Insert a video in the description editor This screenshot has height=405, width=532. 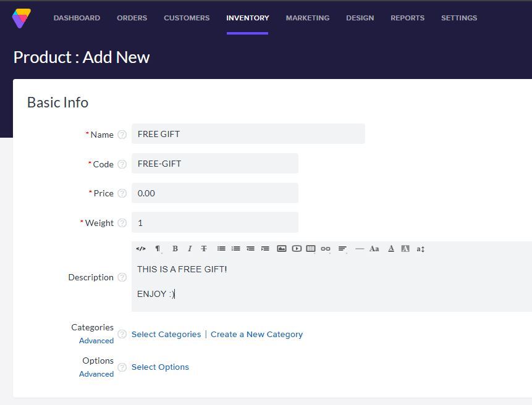click(297, 249)
